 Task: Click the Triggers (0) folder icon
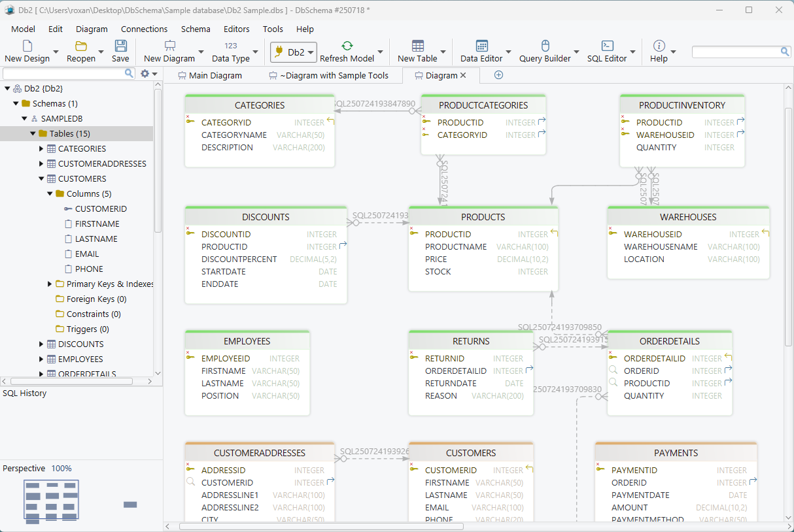60,329
